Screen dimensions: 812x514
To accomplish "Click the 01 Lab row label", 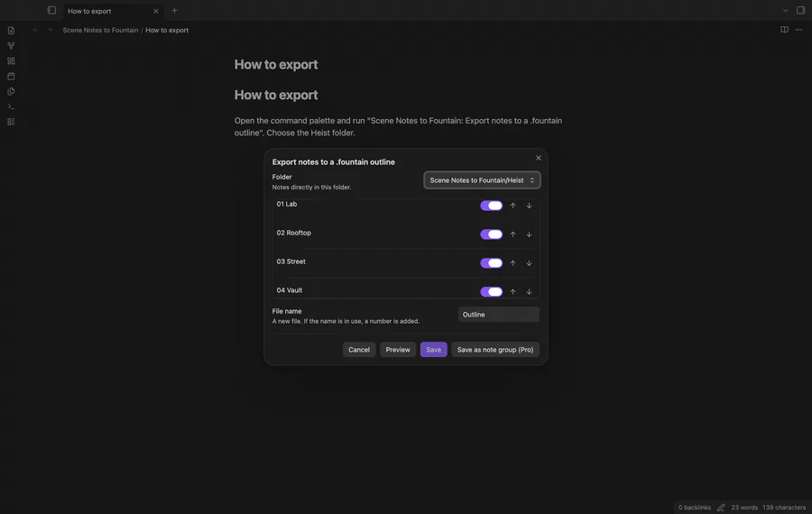I will point(286,204).
